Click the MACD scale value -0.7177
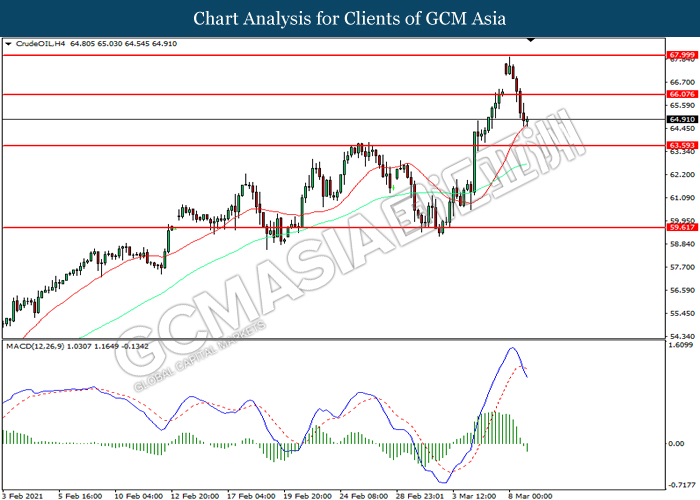This screenshot has width=700, height=500. point(683,485)
